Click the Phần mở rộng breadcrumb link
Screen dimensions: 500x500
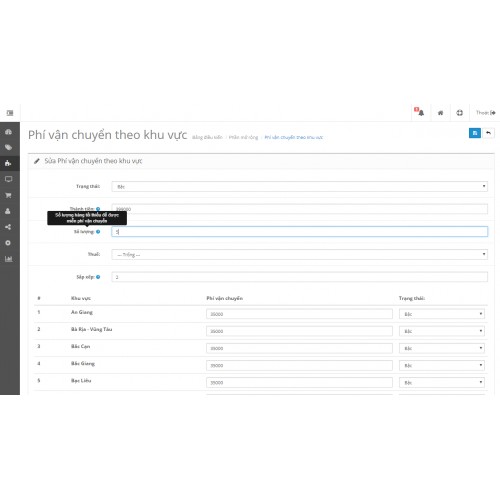point(243,137)
